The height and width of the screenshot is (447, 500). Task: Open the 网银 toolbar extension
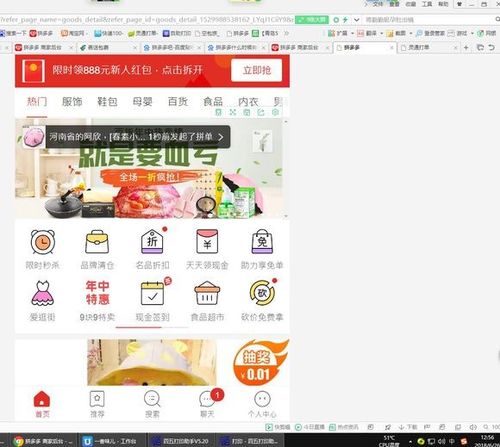(x=487, y=33)
